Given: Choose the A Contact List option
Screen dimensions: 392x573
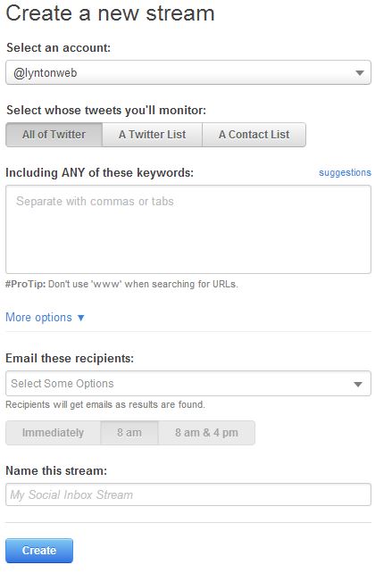Looking at the screenshot, I should pyautogui.click(x=254, y=135).
